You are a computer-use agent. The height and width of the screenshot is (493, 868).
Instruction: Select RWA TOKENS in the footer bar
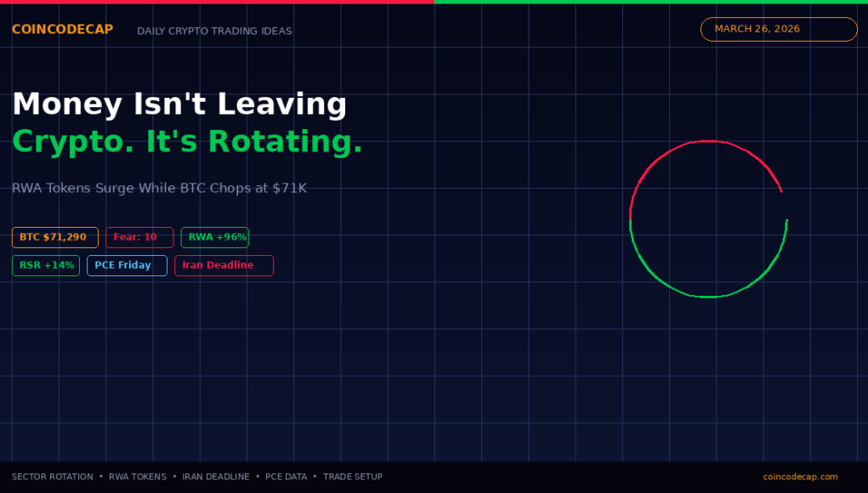(x=138, y=477)
